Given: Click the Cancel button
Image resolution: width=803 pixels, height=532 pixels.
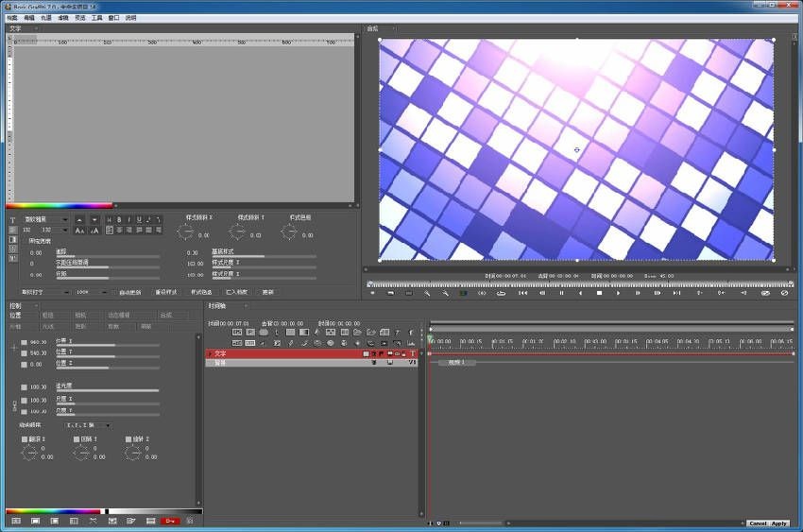Looking at the screenshot, I should [x=758, y=523].
